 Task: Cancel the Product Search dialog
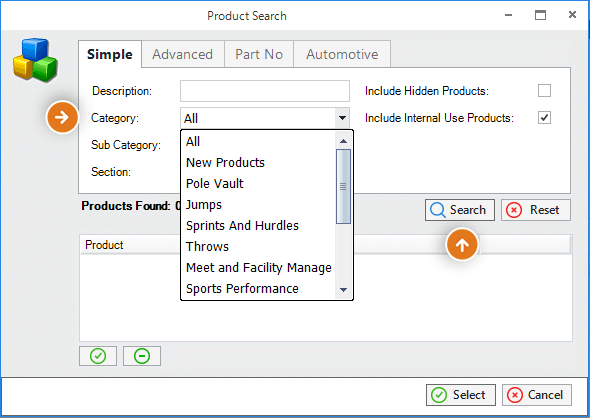click(x=537, y=395)
